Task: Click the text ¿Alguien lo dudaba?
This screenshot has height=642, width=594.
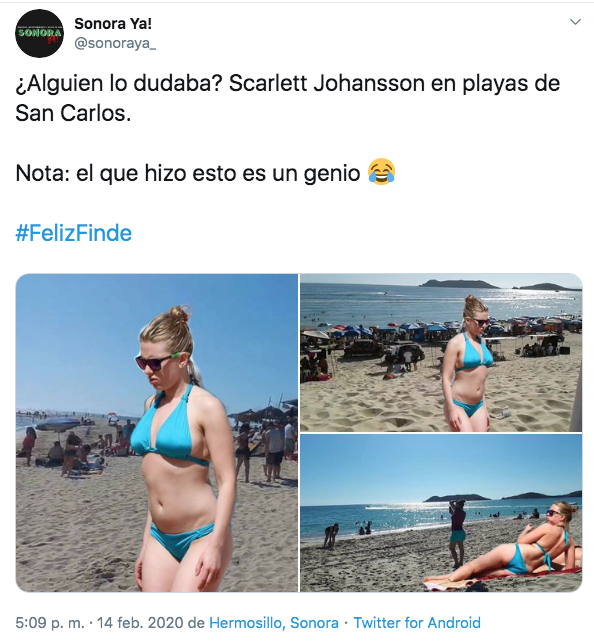Action: (119, 83)
